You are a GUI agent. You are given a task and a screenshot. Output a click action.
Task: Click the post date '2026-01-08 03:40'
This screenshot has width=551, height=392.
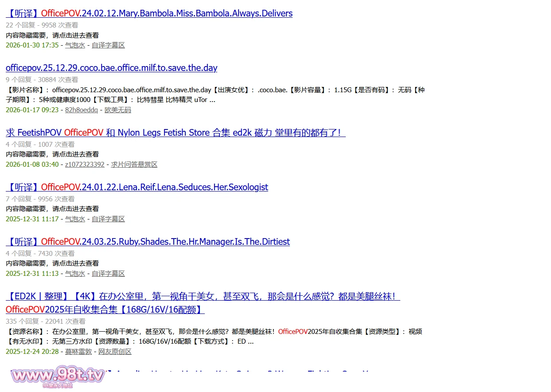[x=32, y=165]
